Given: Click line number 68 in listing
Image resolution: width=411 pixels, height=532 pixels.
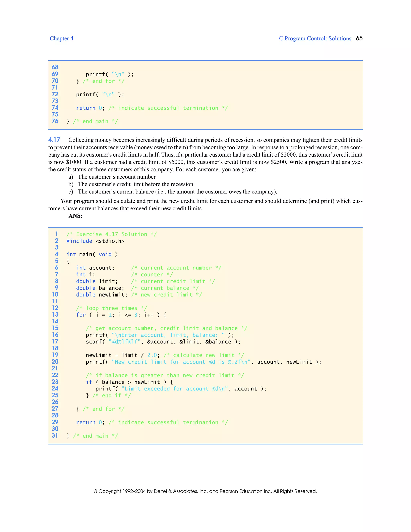Looking at the screenshot, I should pyautogui.click(x=55, y=67).
